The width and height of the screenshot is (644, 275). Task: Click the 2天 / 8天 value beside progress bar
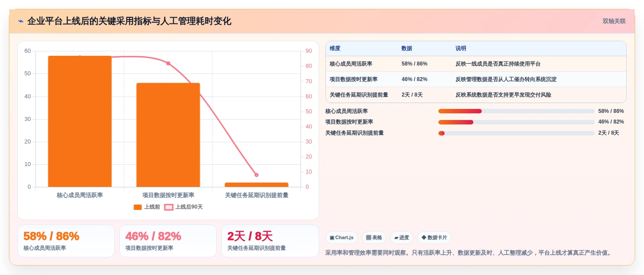(x=609, y=133)
